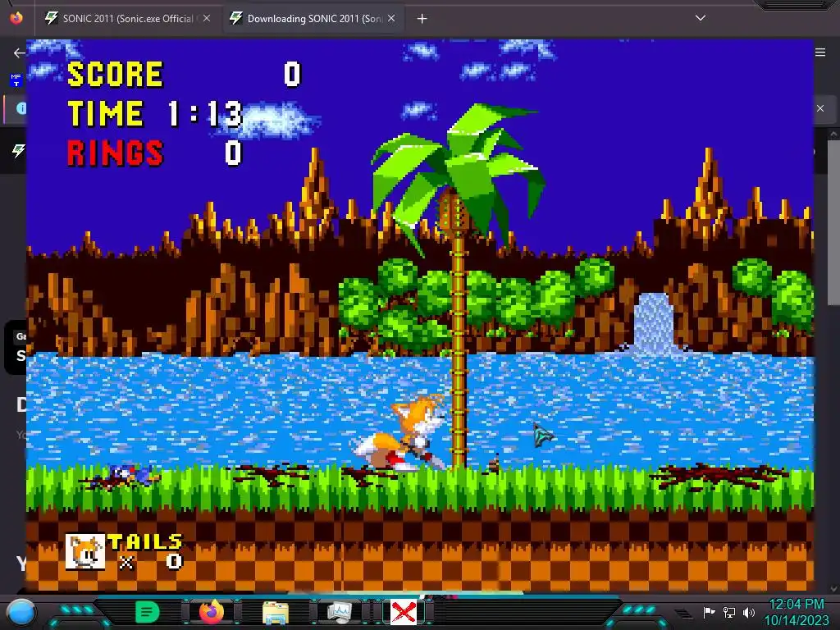This screenshot has width=840, height=630.
Task: Click the Tails lives portrait icon
Action: 85,551
